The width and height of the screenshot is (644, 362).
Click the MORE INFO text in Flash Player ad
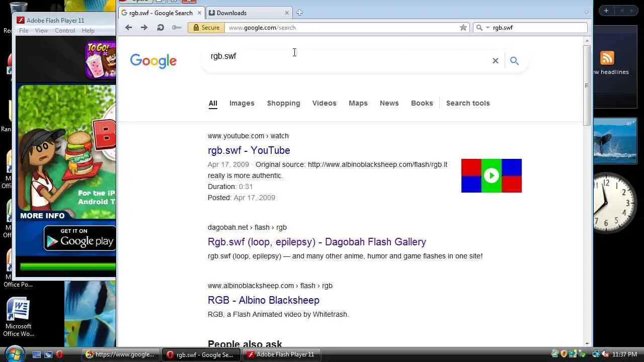tap(42, 216)
